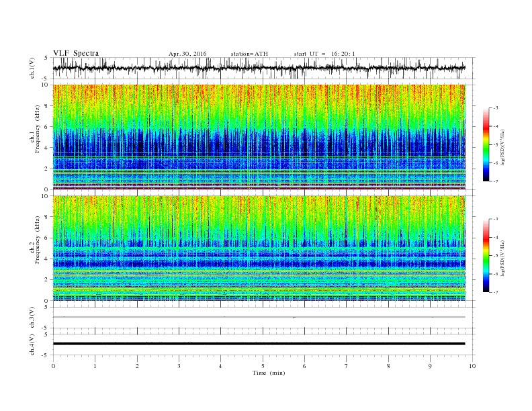
Task: Click the '-7' tick on ch.1 colorbar
Action: (x=496, y=181)
